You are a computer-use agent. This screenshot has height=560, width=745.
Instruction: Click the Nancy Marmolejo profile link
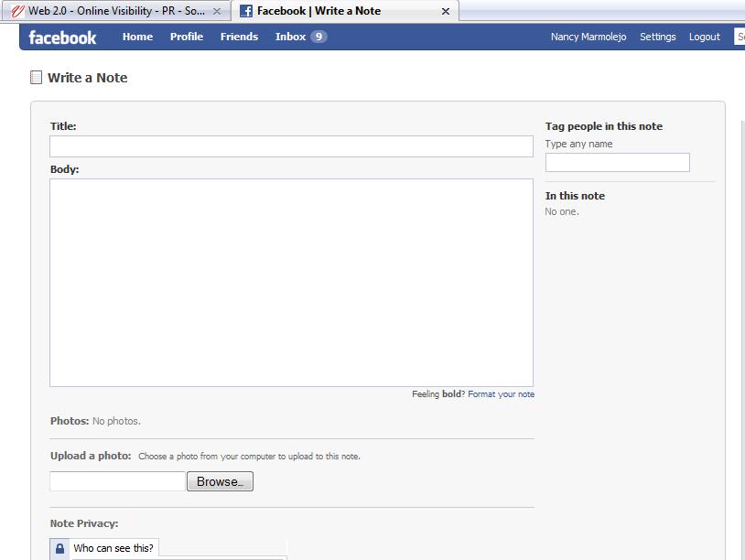click(588, 37)
